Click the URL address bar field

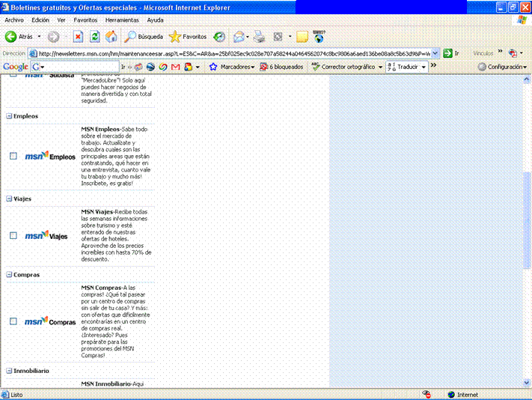click(232, 53)
